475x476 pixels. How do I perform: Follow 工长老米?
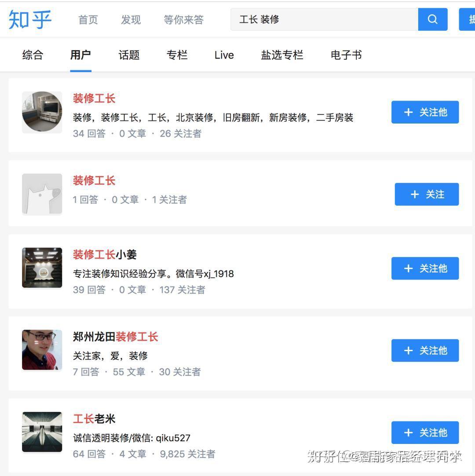425,432
